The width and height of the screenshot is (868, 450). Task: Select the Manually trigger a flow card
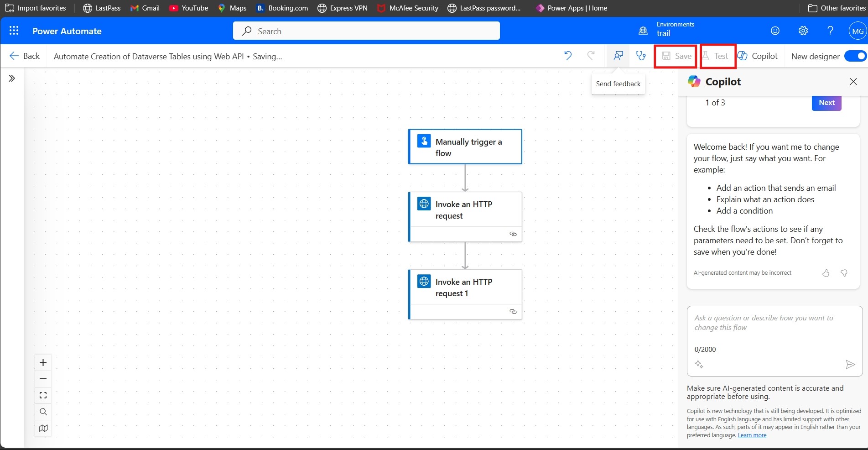click(x=465, y=147)
